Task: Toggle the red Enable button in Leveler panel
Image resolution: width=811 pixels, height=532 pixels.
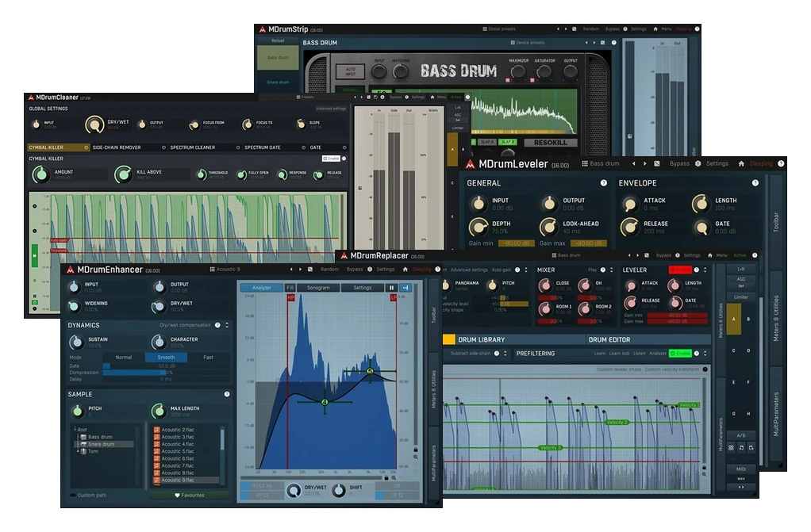Action: pyautogui.click(x=680, y=270)
